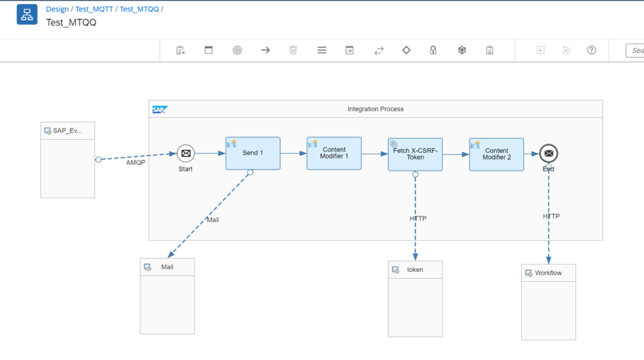This screenshot has height=360, width=644.
Task: Click the Mail receiver header icon
Action: (x=147, y=267)
